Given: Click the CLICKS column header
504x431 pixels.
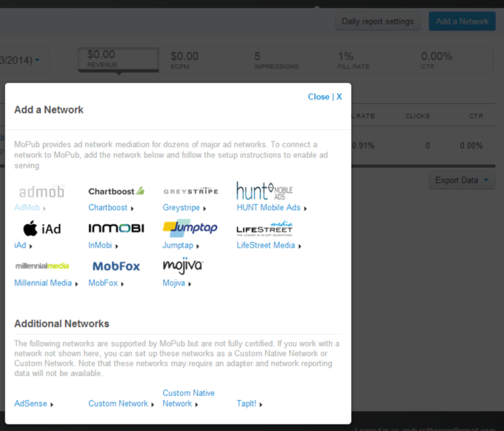Looking at the screenshot, I should click(417, 116).
